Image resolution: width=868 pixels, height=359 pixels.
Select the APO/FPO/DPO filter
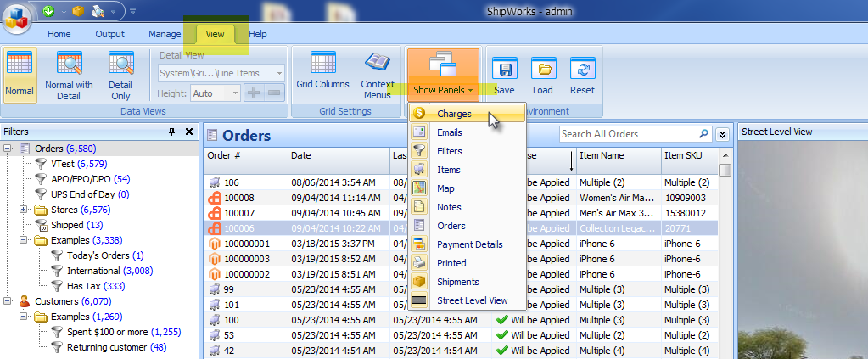click(x=82, y=179)
